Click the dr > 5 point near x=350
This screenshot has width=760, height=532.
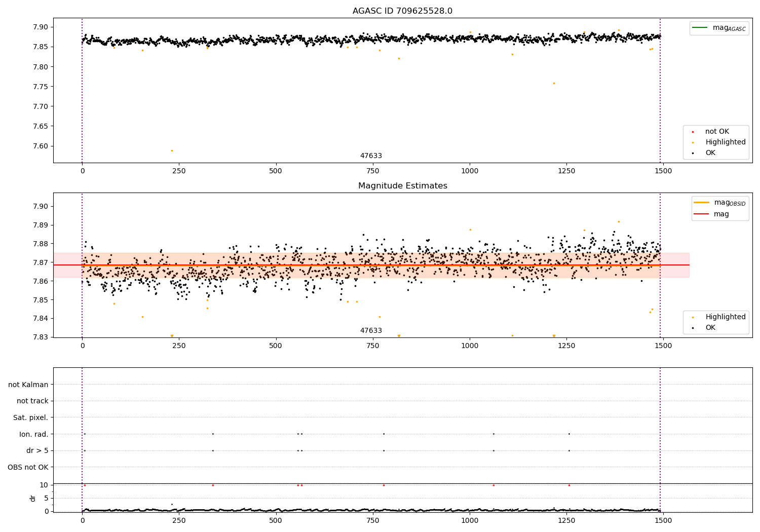click(x=213, y=450)
